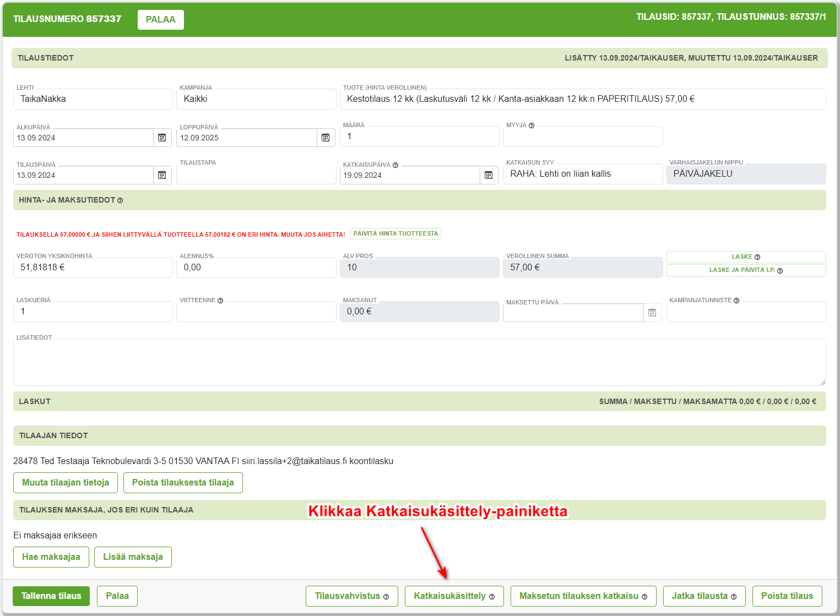This screenshot has height=616, width=840.
Task: Open the Katkaisupäivä calendar picker
Action: [489, 175]
